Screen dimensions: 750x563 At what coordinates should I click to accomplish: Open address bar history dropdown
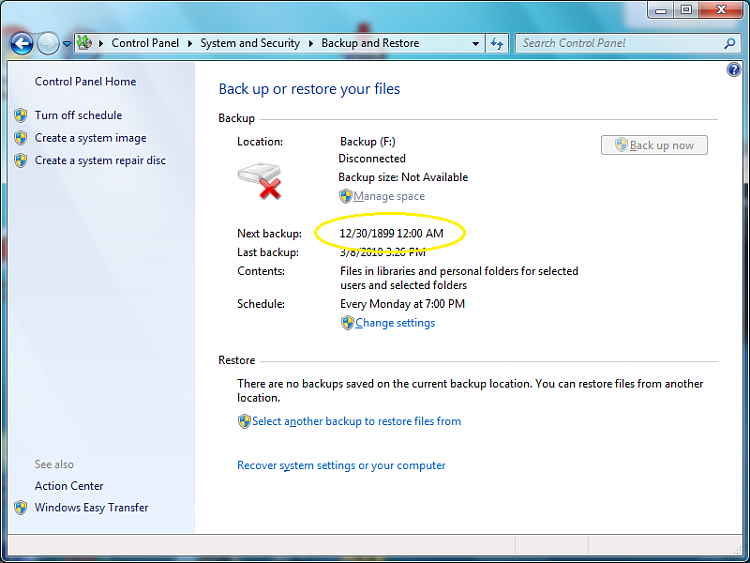click(x=475, y=44)
